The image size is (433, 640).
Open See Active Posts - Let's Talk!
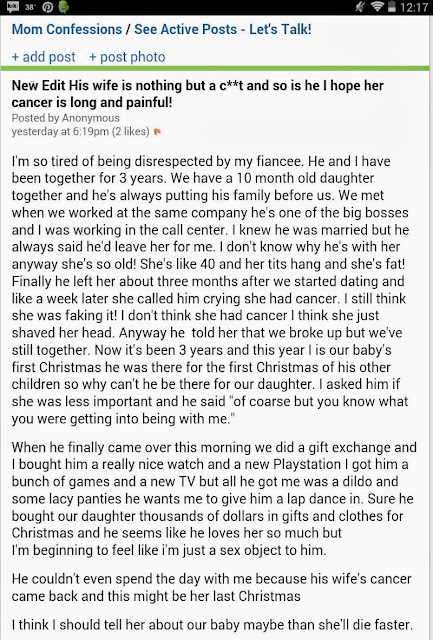coord(223,29)
